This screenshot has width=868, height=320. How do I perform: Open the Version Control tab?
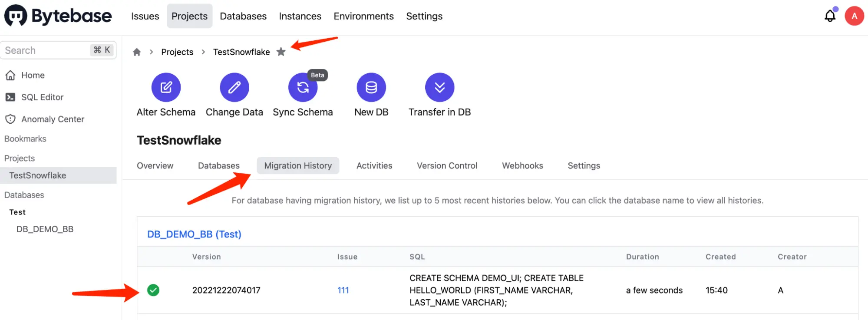pos(447,165)
